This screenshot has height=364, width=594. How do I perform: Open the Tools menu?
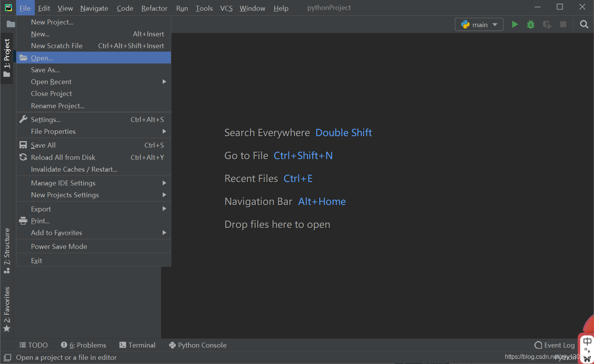point(204,8)
